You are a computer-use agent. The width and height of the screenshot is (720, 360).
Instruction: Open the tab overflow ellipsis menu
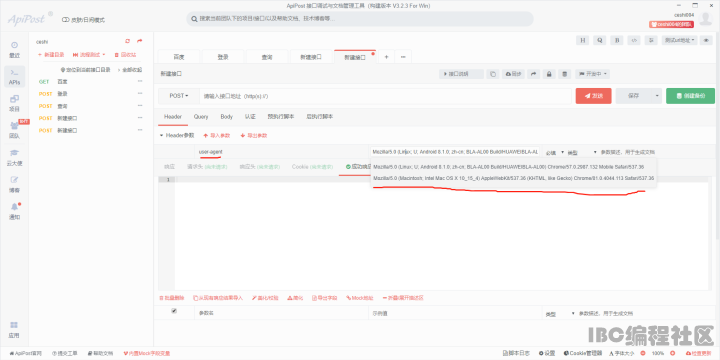[x=403, y=56]
